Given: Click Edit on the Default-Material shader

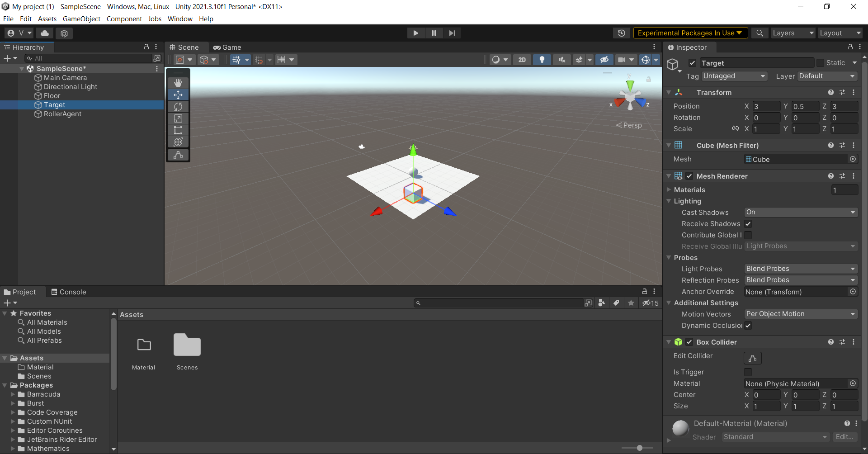Looking at the screenshot, I should 844,437.
